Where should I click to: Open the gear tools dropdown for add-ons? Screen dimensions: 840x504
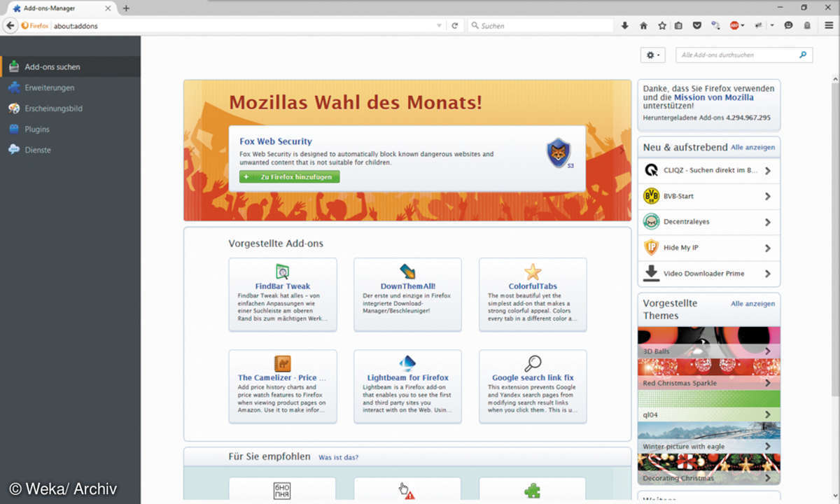pos(652,55)
